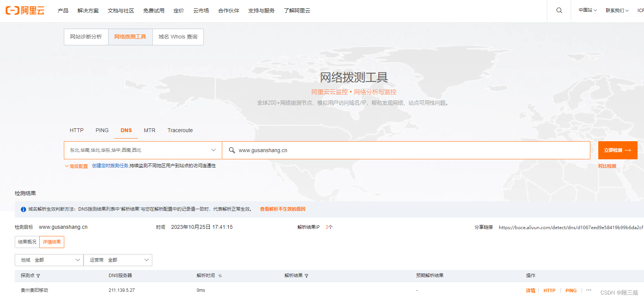Open 查看解析不生效的原因 link
The height and width of the screenshot is (299, 644).
283,209
